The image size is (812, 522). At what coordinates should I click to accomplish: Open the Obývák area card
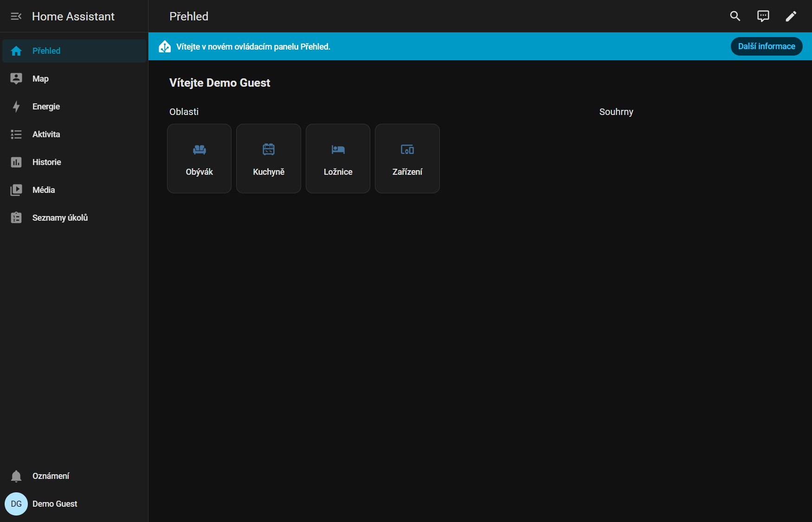200,159
